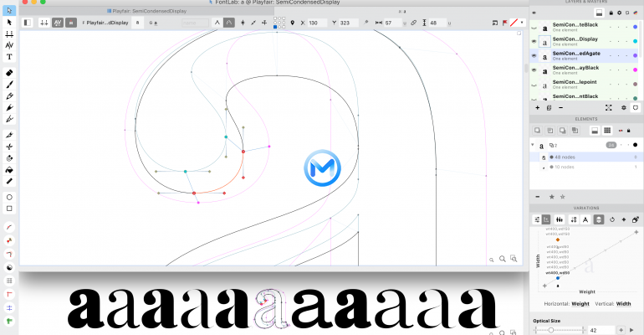Select the Eraser tool
644x335 pixels.
coord(9,73)
